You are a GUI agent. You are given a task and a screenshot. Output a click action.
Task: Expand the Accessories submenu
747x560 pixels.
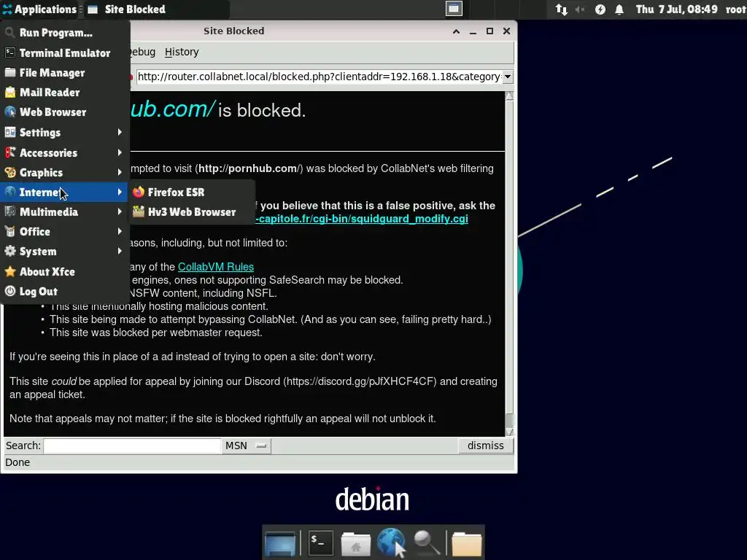coord(65,152)
